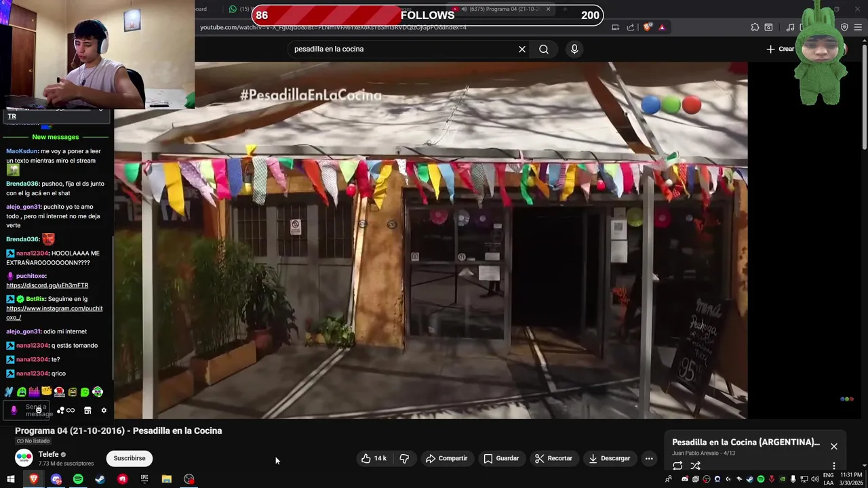The width and height of the screenshot is (868, 488).
Task: Click the MaoKsdun username in chat
Action: 22,151
